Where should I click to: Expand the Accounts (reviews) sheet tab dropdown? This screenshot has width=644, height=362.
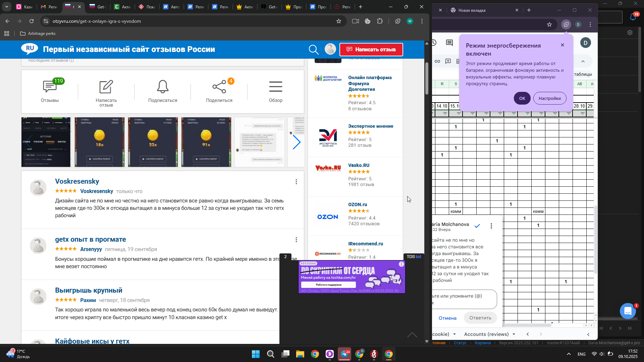514,334
